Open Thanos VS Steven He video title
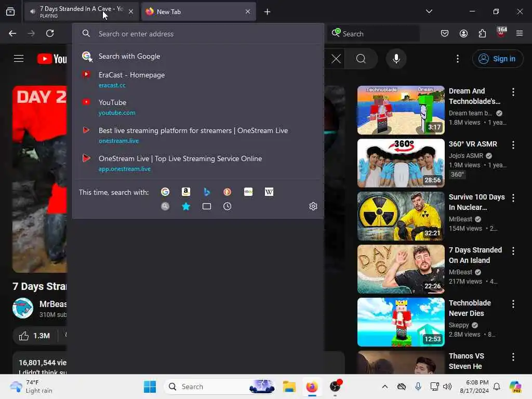 [x=466, y=361]
